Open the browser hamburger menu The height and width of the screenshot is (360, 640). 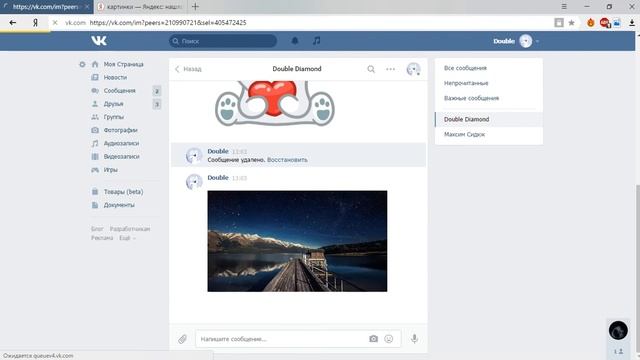[x=564, y=7]
